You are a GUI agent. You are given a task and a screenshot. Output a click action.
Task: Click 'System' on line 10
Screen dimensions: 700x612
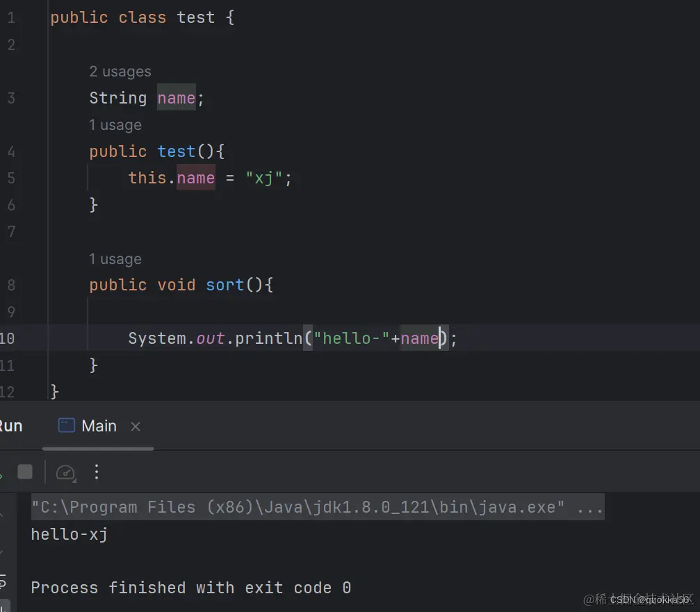156,338
